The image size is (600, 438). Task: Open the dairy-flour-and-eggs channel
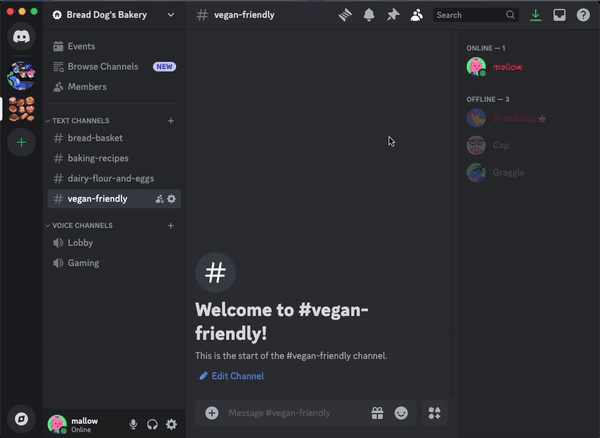pos(114,178)
